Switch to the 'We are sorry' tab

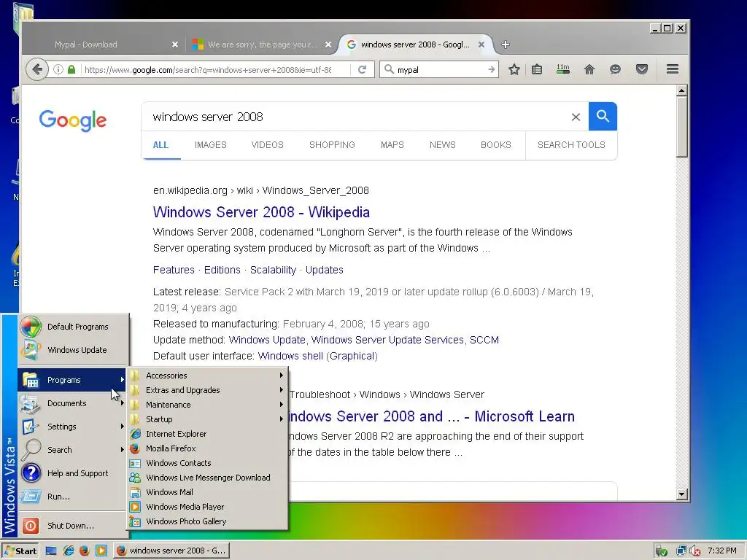coord(261,44)
